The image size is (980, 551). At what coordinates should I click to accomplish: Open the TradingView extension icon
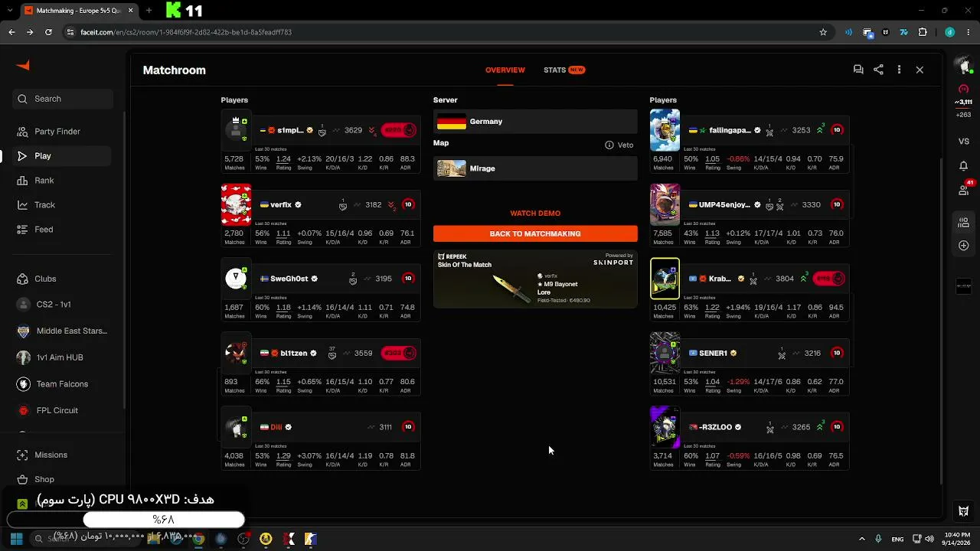903,32
